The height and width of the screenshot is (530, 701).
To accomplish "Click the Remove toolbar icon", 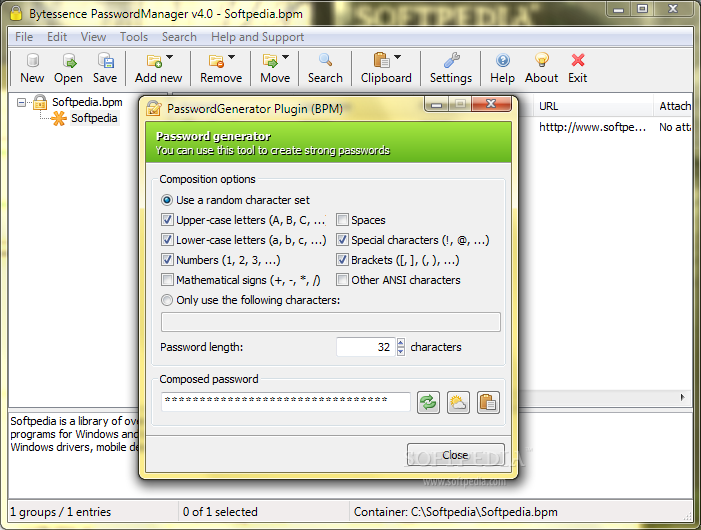I will [216, 60].
